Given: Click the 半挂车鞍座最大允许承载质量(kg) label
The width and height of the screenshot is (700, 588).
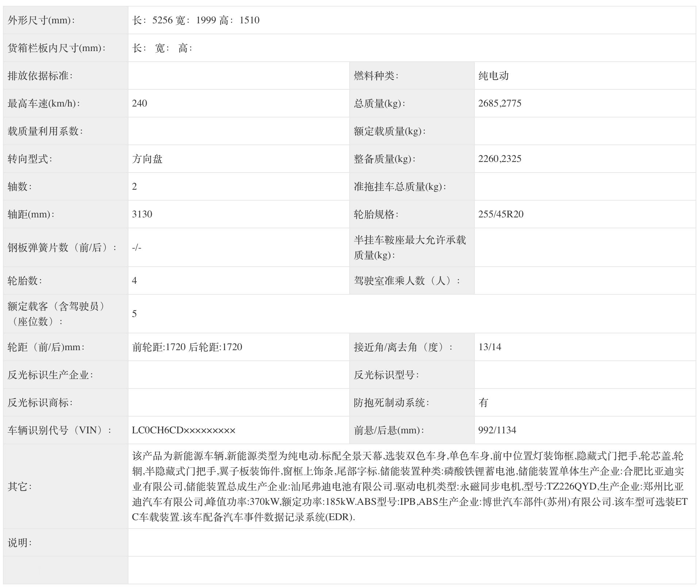Looking at the screenshot, I should [x=409, y=247].
